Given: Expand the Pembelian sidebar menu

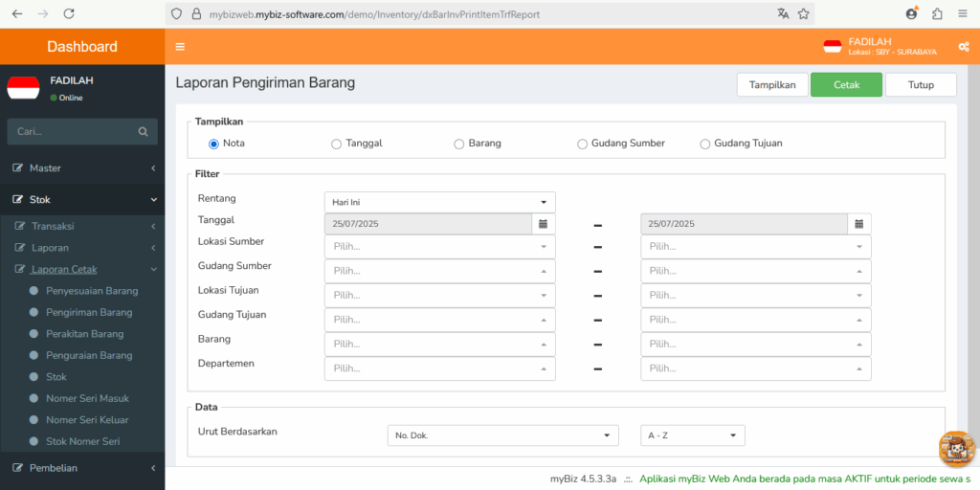Looking at the screenshot, I should [82, 467].
